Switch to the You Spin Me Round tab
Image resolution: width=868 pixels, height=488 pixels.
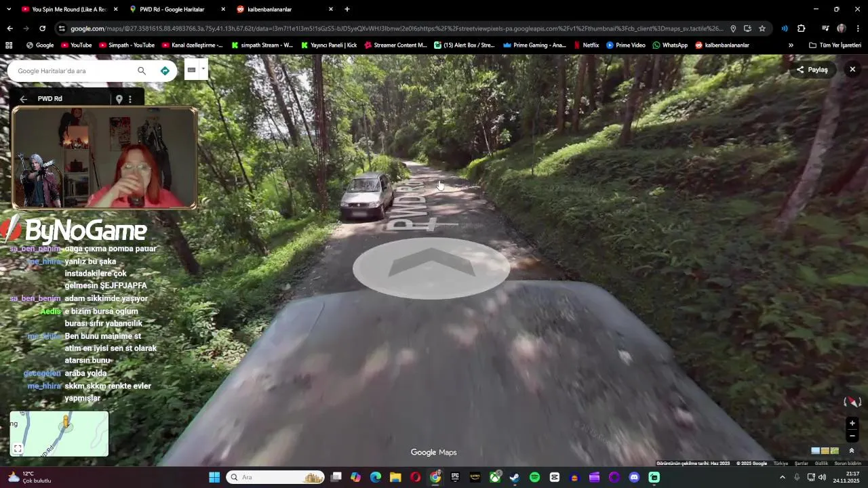(x=69, y=9)
